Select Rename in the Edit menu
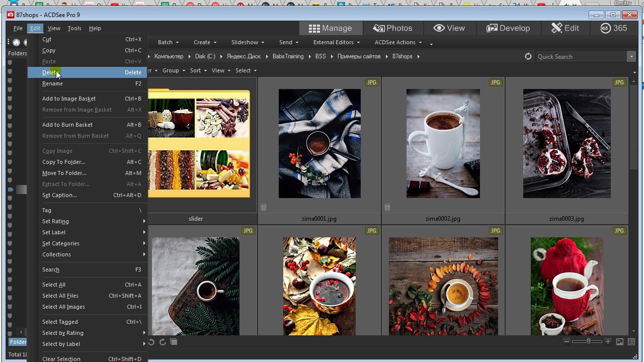The image size is (644, 362). tap(53, 83)
